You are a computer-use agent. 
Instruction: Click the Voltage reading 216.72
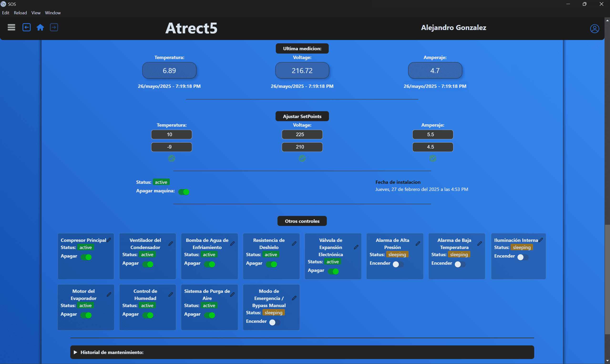tap(302, 70)
